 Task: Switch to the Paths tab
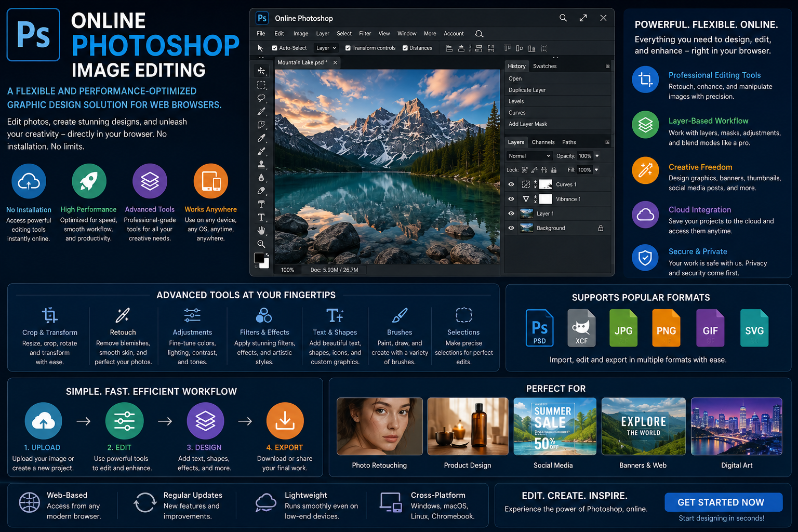coord(569,142)
